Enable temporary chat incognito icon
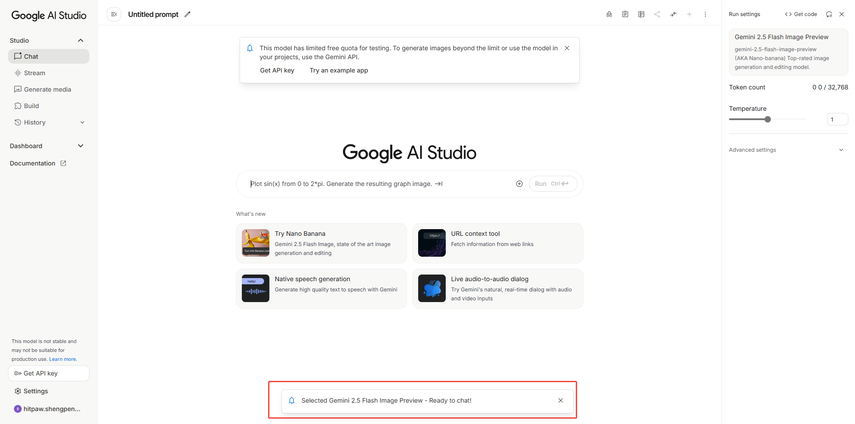The image size is (855, 424). (x=609, y=15)
